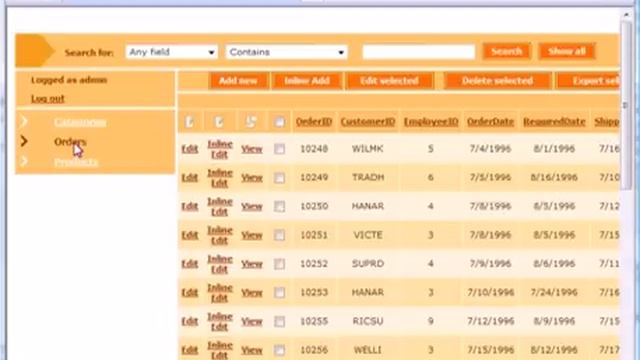This screenshot has width=640, height=360.
Task: Click the SUPRD customer cell
Action: tap(368, 264)
